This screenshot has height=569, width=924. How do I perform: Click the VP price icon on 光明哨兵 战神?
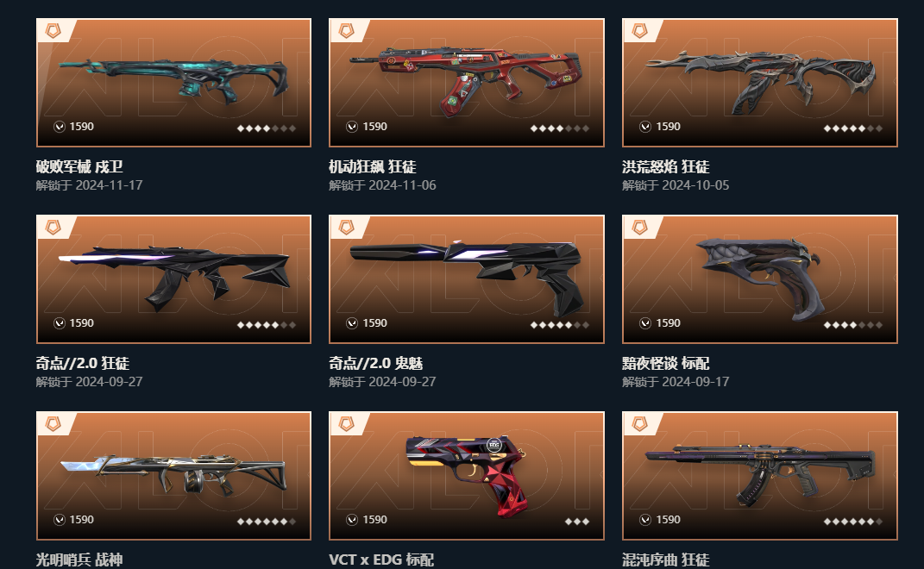(x=59, y=520)
